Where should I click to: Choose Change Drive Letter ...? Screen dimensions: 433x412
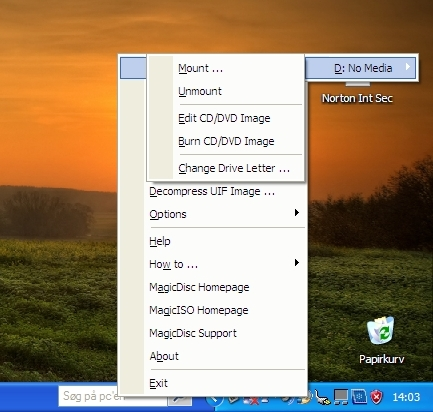coord(226,168)
